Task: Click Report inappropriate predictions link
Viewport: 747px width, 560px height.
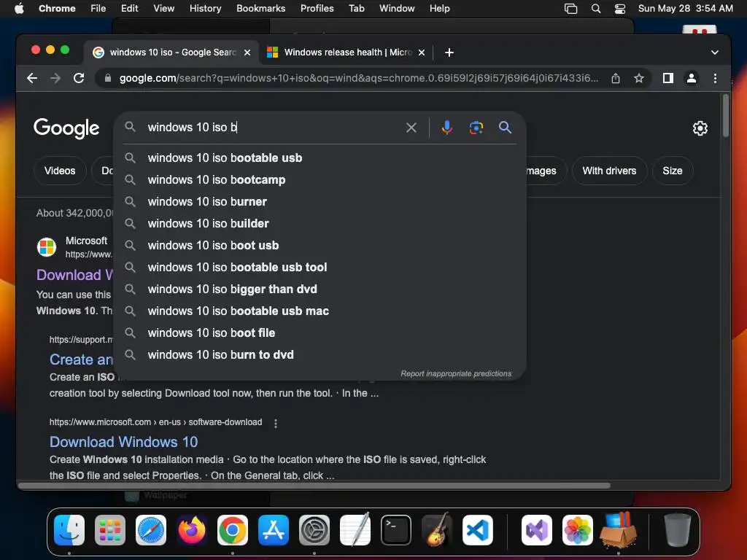Action: pyautogui.click(x=456, y=373)
